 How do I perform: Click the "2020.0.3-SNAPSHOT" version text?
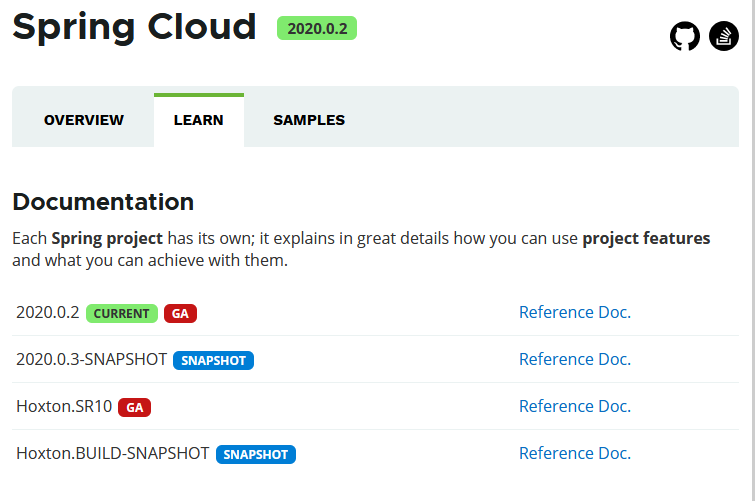[91, 359]
